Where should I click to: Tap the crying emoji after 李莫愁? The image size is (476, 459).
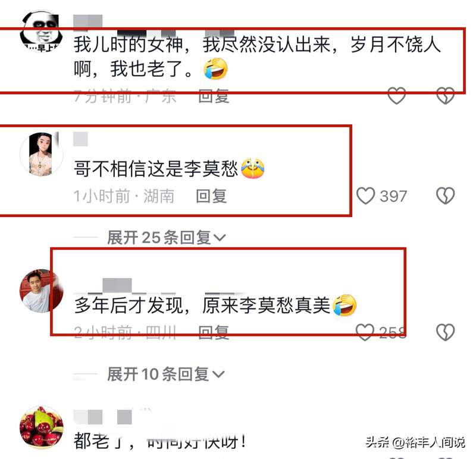pos(252,168)
